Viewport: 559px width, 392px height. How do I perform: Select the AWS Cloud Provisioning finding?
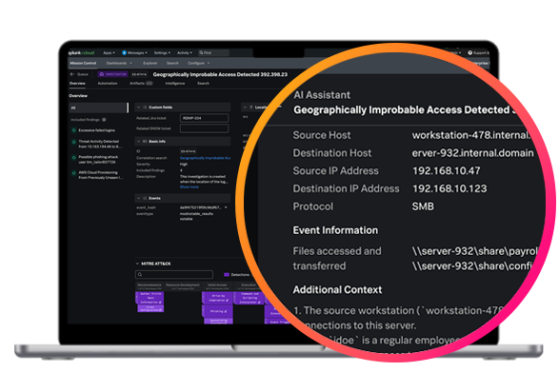pos(101,175)
